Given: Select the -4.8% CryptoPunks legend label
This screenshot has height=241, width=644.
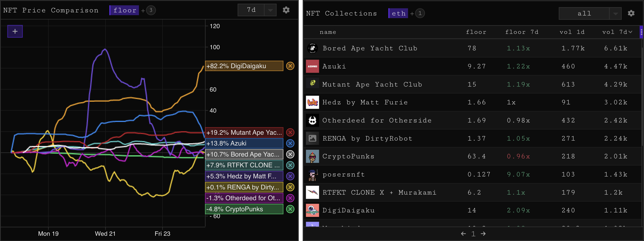Looking at the screenshot, I should point(244,209).
